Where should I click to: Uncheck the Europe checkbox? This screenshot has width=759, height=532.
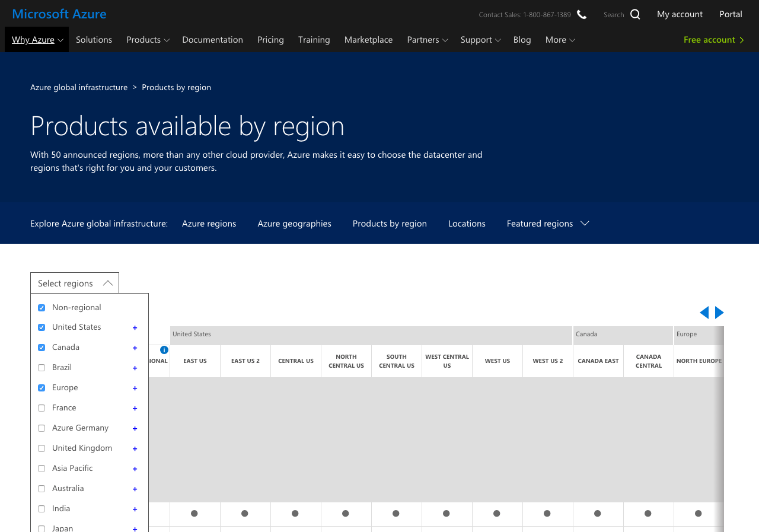tap(42, 388)
